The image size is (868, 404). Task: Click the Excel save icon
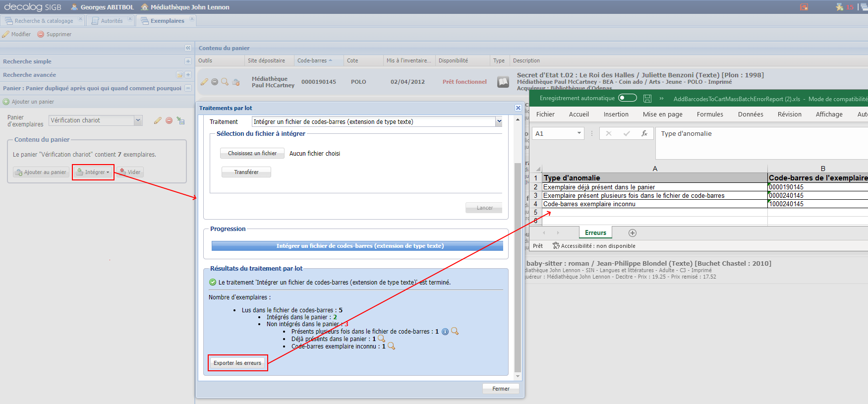click(x=647, y=99)
